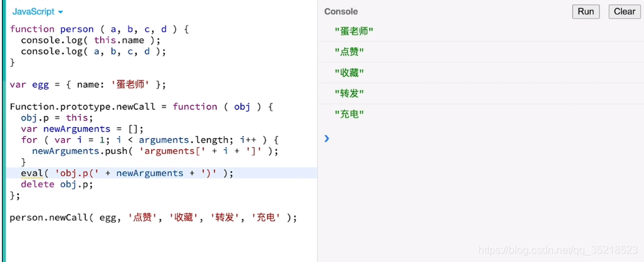Click the newArguments.push line
644x262 pixels.
(155, 151)
